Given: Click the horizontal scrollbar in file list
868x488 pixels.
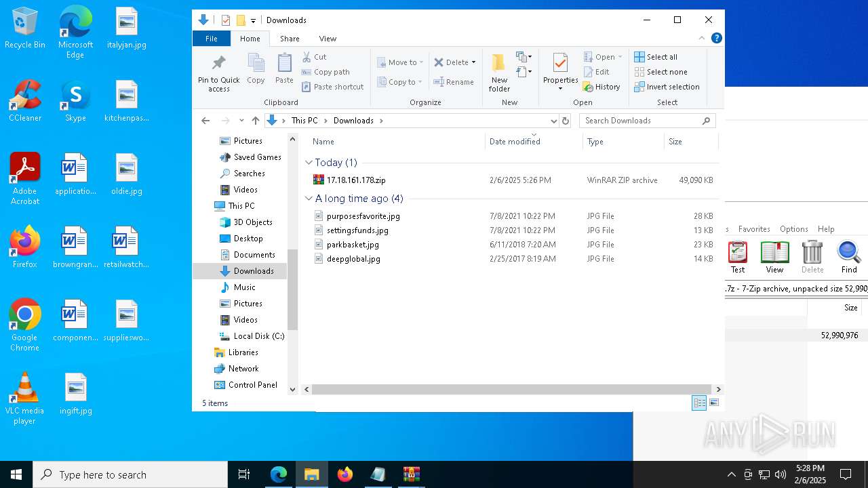Looking at the screenshot, I should pyautogui.click(x=511, y=390).
